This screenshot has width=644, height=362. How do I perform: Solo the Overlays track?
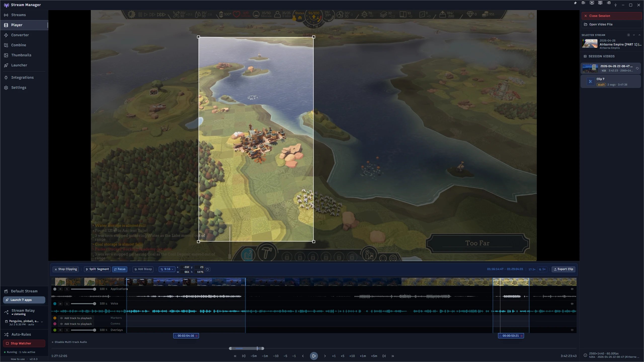(x=67, y=330)
